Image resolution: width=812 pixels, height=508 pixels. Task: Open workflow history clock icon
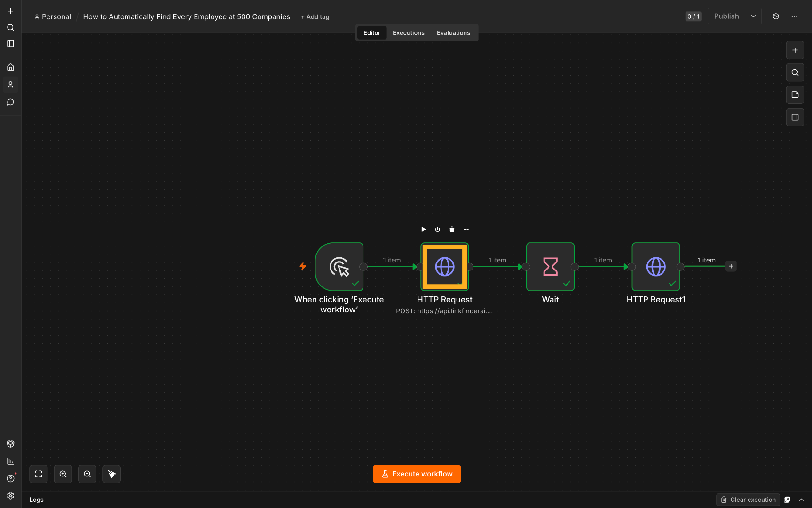tap(776, 16)
